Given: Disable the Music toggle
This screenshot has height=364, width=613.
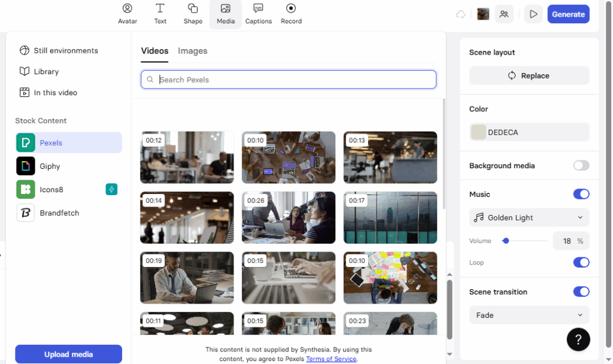Looking at the screenshot, I should (x=581, y=194).
